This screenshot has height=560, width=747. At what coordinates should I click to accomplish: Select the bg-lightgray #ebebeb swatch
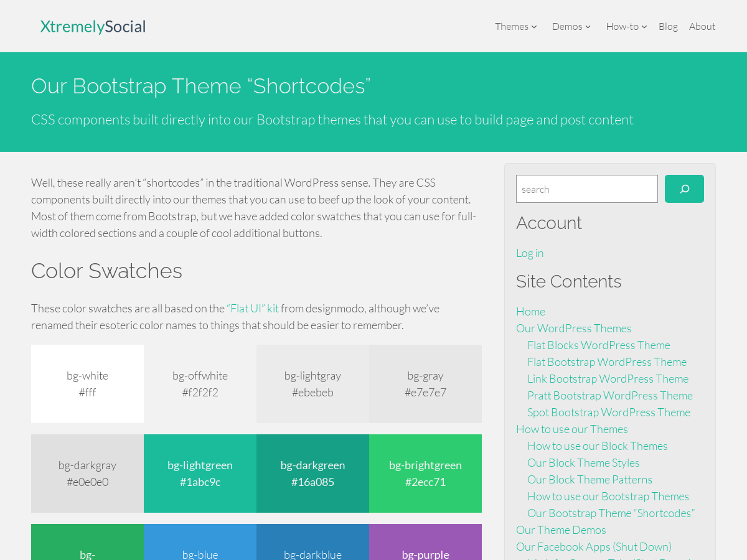[x=312, y=384]
